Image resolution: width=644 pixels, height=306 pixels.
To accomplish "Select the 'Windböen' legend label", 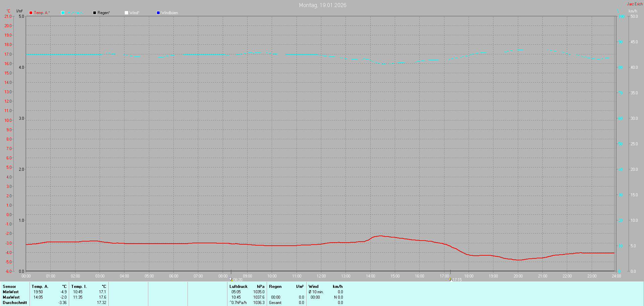I will tap(169, 13).
